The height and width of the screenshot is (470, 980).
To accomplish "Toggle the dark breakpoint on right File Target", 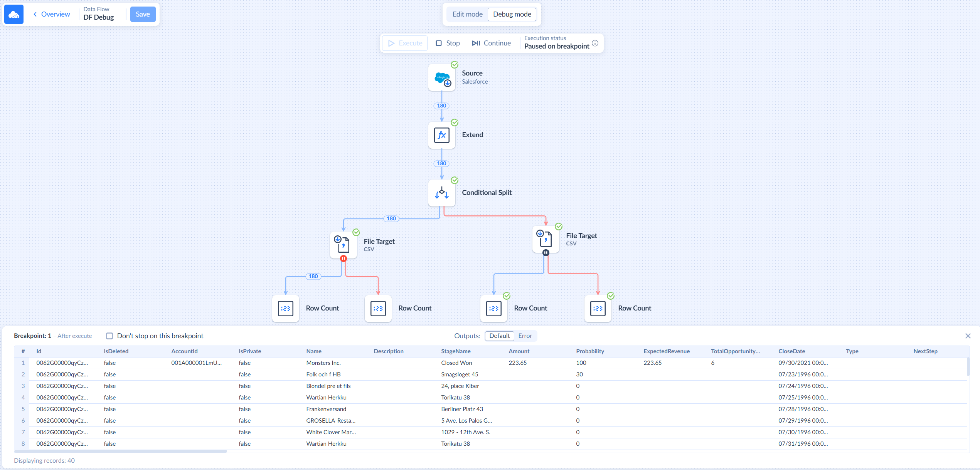I will click(546, 253).
